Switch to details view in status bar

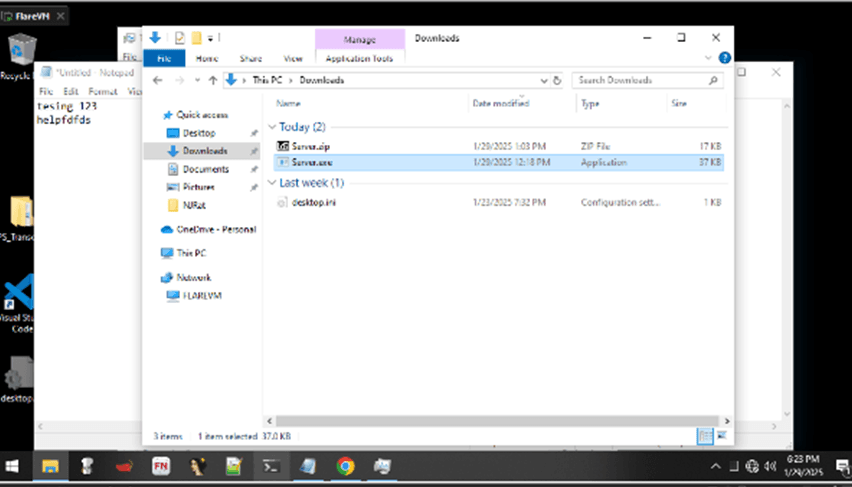tap(706, 436)
